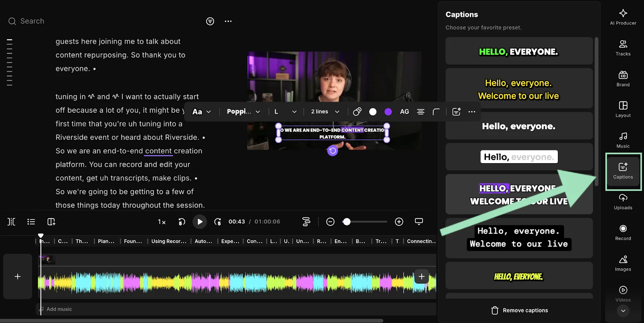The image size is (644, 323).
Task: Open the caption size L dropdown
Action: [x=286, y=112]
